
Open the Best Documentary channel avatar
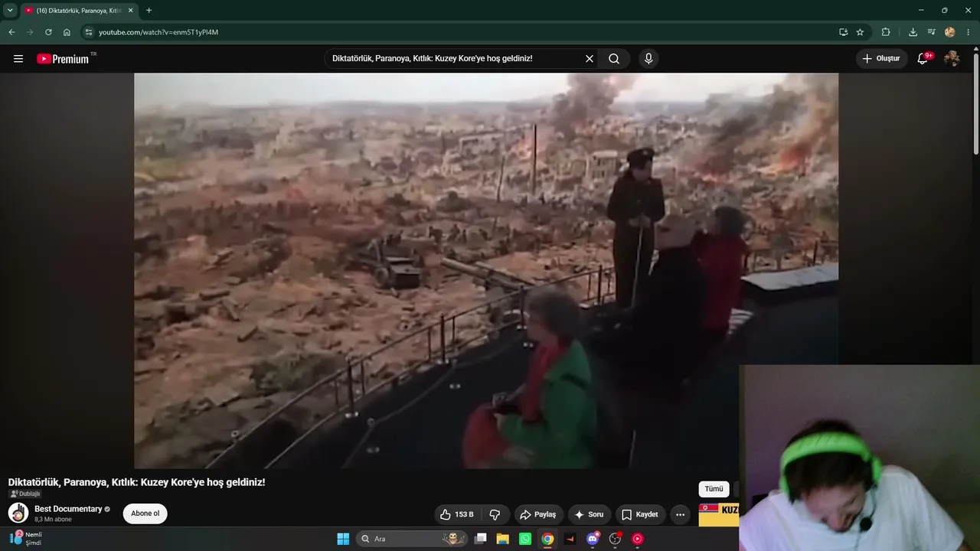point(18,514)
